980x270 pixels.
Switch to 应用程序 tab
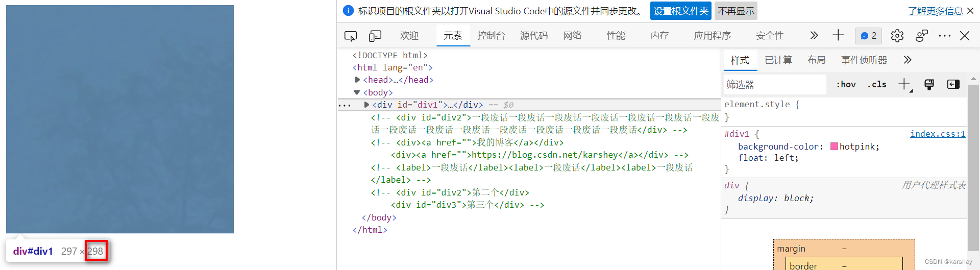(713, 35)
